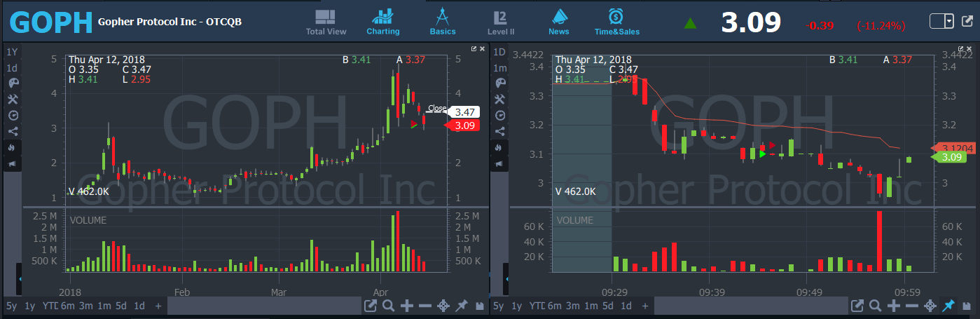
Task: Click the megaphone icon on right chart sidebar
Action: pyautogui.click(x=499, y=163)
